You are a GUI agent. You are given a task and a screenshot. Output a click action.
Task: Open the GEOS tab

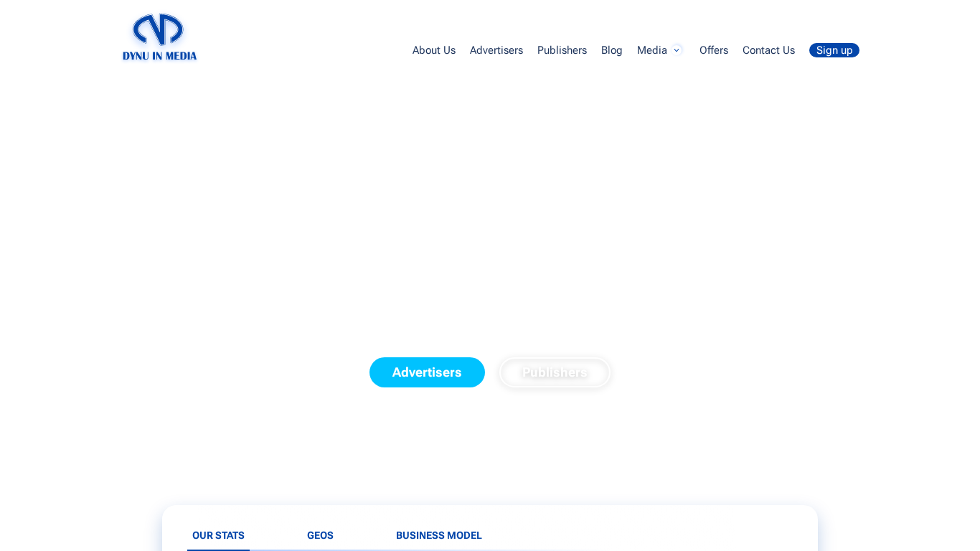[x=320, y=534]
